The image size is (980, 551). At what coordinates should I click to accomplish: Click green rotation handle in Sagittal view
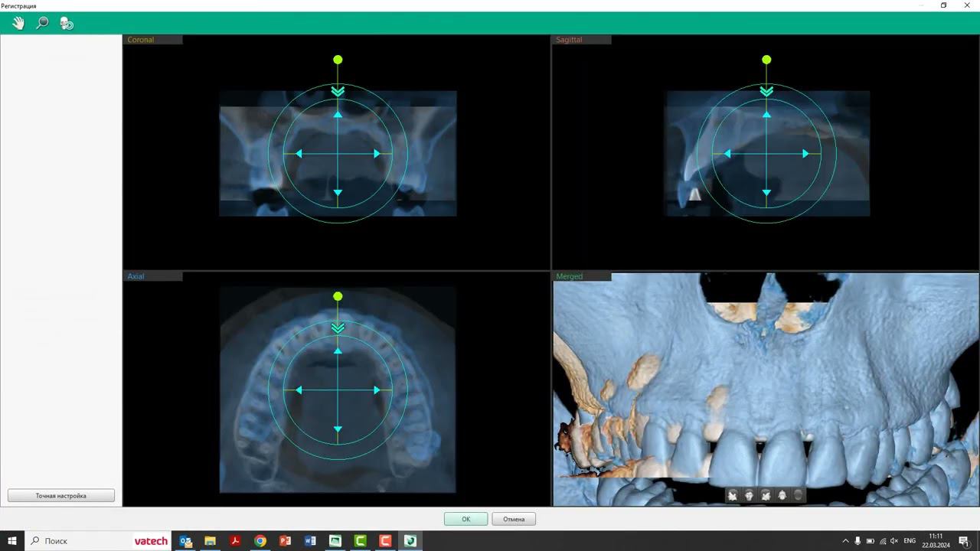[x=766, y=60]
